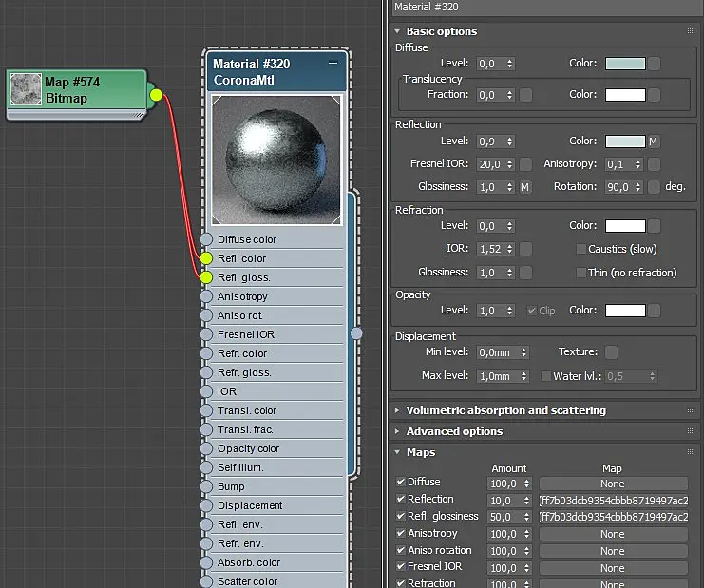704x588 pixels.
Task: Click the Bump input socket
Action: (206, 486)
